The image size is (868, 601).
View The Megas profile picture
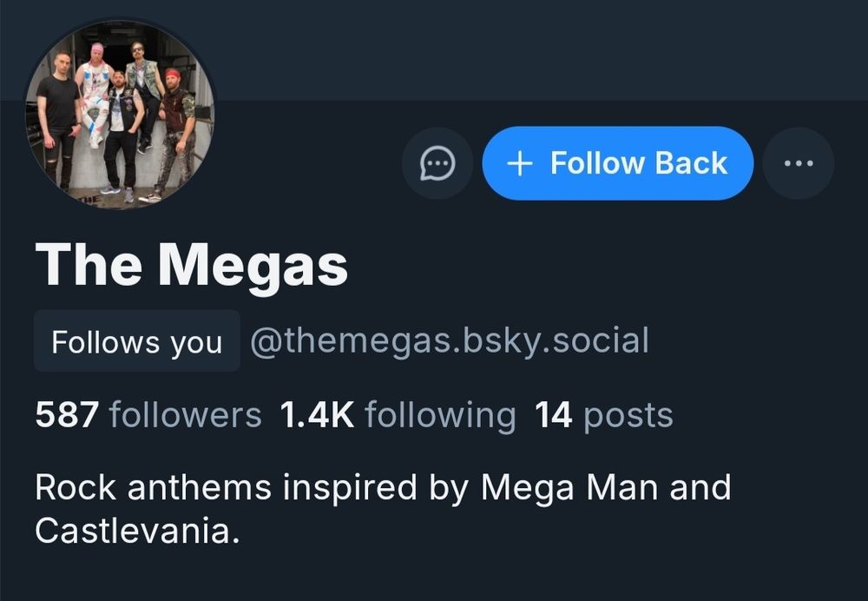tap(120, 114)
